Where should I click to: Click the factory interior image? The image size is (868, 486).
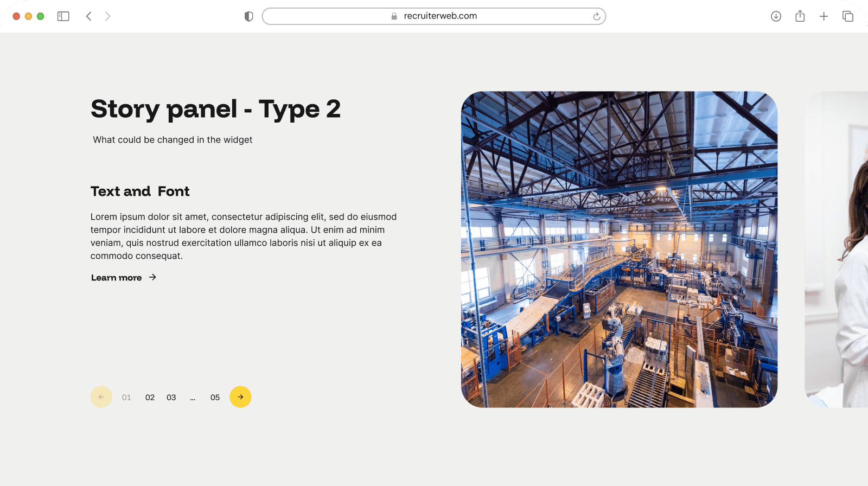(x=619, y=250)
